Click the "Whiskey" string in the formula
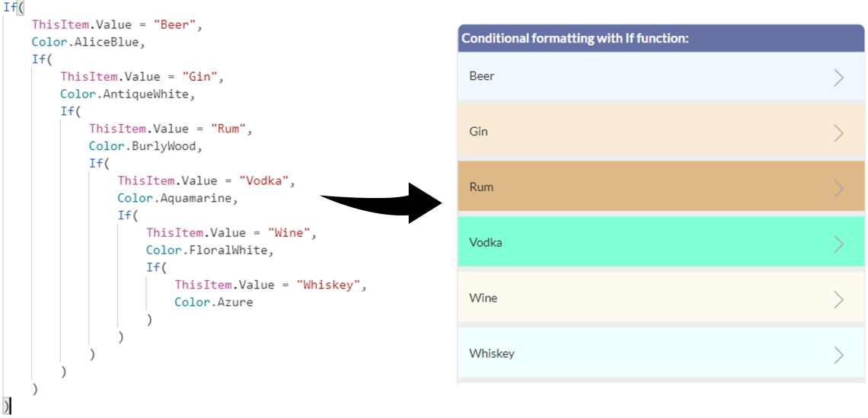Viewport: 868px width, 418px height. [332, 285]
